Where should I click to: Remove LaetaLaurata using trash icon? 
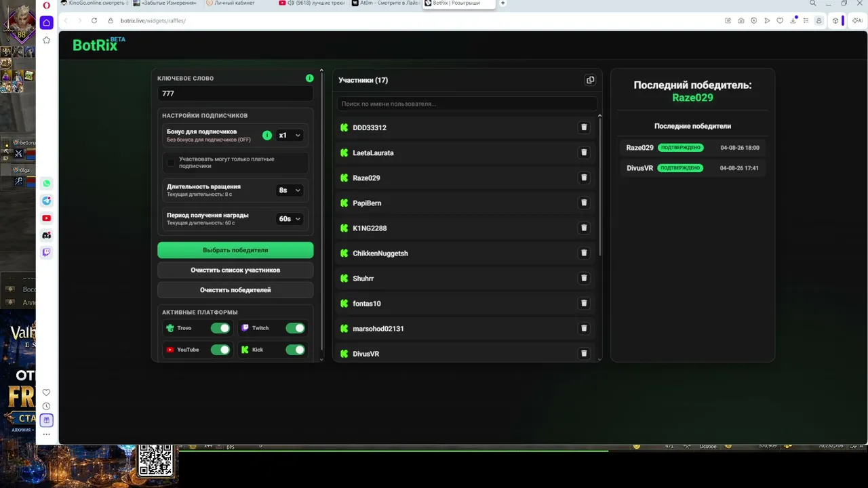point(584,152)
